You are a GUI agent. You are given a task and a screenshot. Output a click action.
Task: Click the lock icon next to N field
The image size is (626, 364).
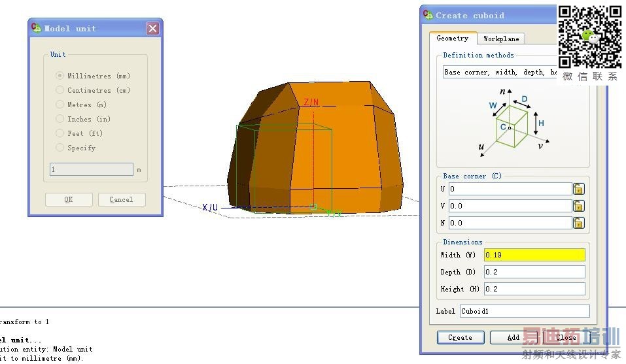pos(578,223)
